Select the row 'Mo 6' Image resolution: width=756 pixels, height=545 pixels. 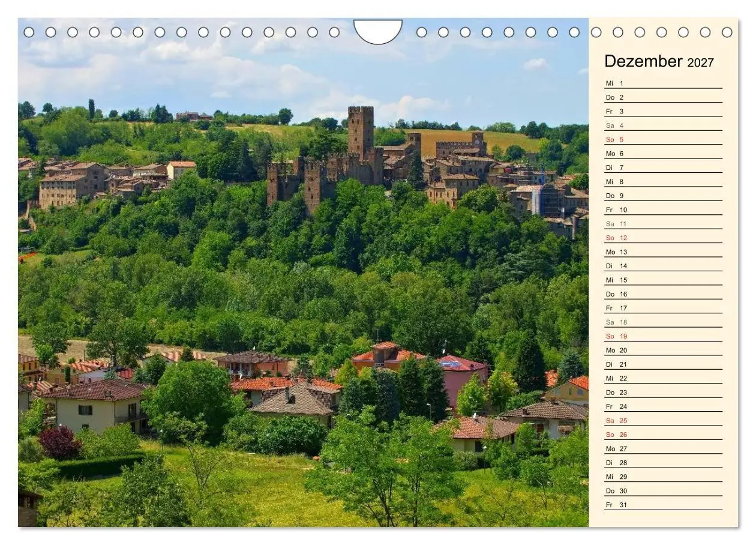click(x=663, y=153)
